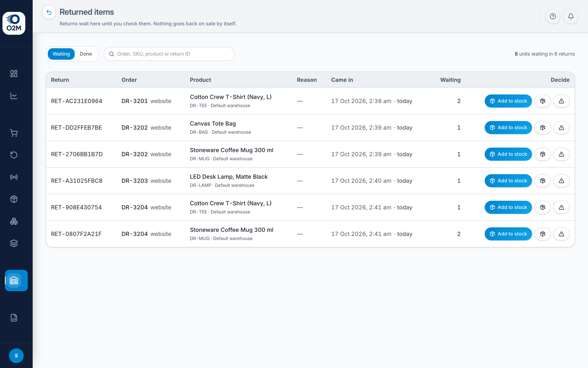
Task: Click the back arrow beside Returned items
Action: click(x=49, y=13)
